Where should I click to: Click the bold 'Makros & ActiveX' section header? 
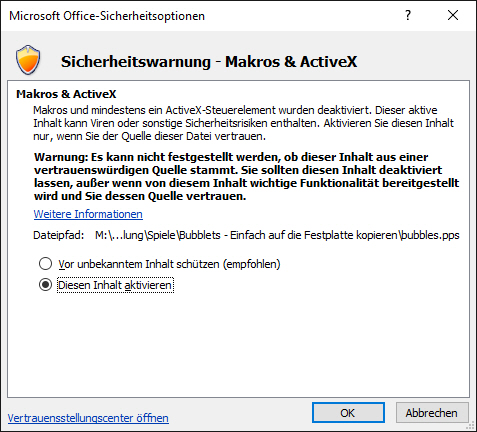tap(66, 94)
